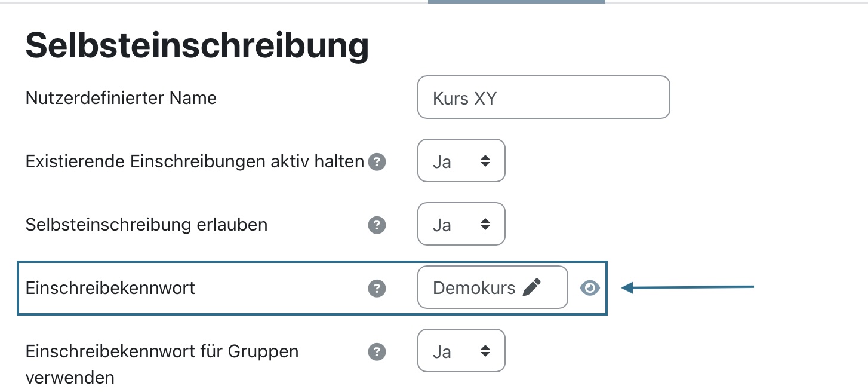Click the blue arrow pointing at the eye icon
Image resolution: width=868 pixels, height=392 pixels.
(x=688, y=288)
